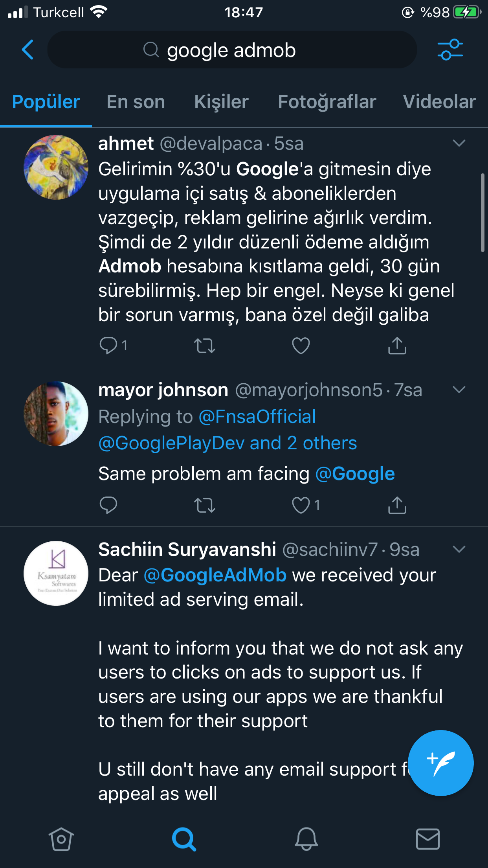Image resolution: width=488 pixels, height=868 pixels.
Task: Retweet ahmet's tweet about Admob
Action: [x=205, y=346]
